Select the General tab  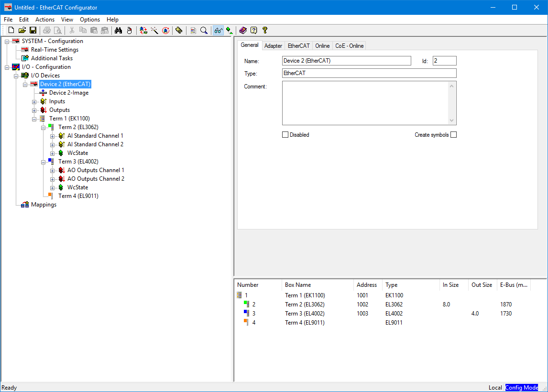pyautogui.click(x=250, y=45)
